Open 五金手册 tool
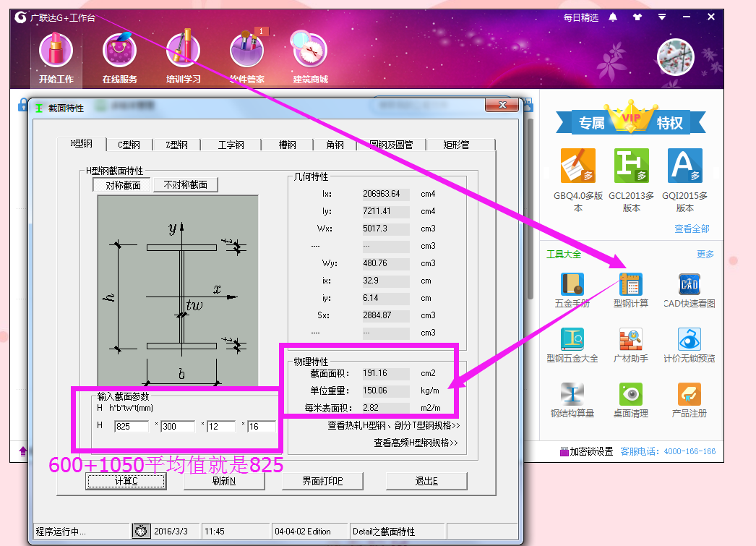This screenshot has height=546, width=756. tap(572, 291)
